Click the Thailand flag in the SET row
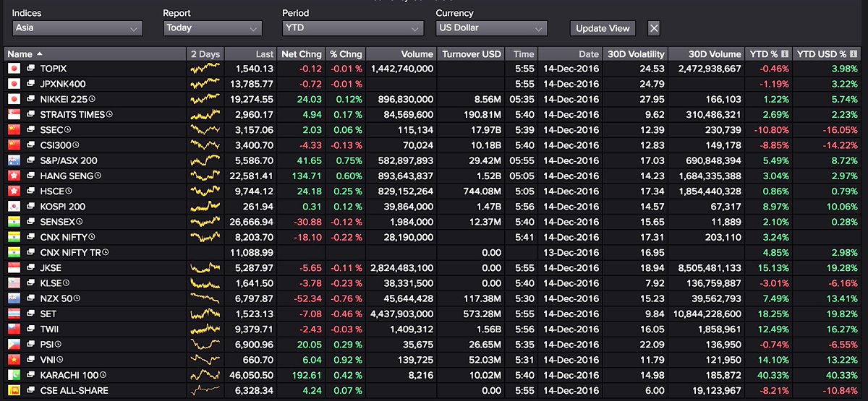This screenshot has height=401, width=868. pyautogui.click(x=12, y=314)
